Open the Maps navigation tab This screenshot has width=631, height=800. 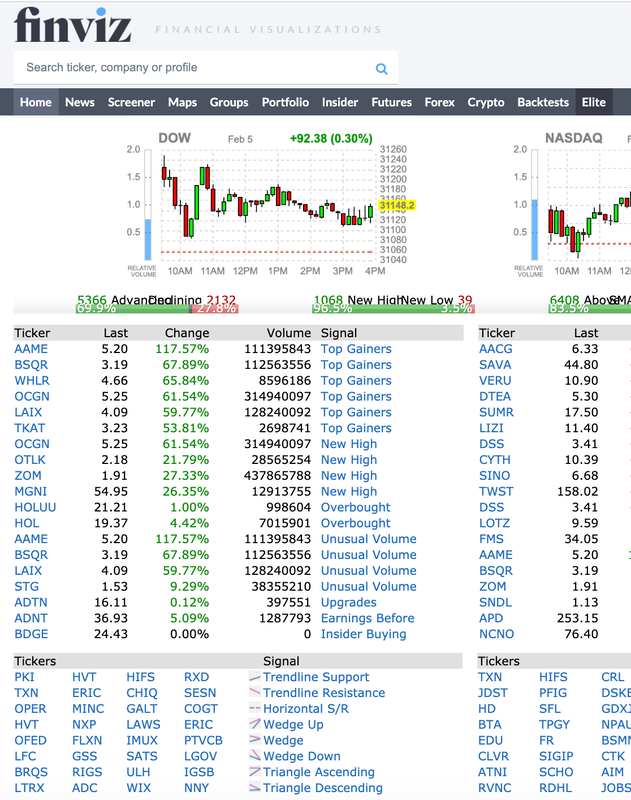point(182,102)
